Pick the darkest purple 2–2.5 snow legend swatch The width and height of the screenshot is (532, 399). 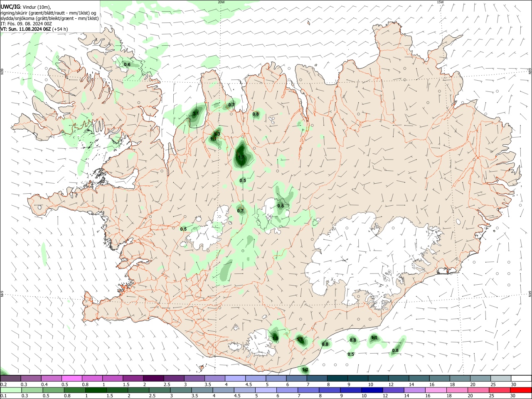point(153,378)
